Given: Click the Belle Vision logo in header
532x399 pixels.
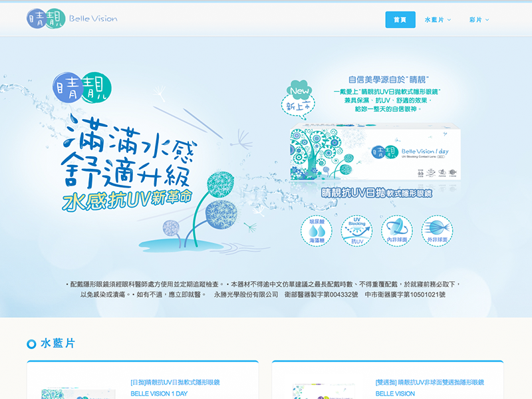Looking at the screenshot, I should (72, 19).
